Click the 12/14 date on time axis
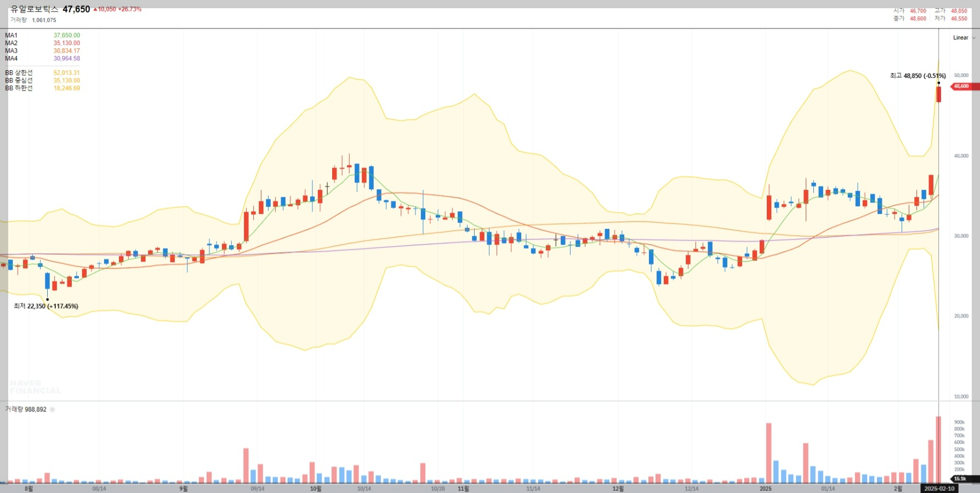 coord(692,489)
